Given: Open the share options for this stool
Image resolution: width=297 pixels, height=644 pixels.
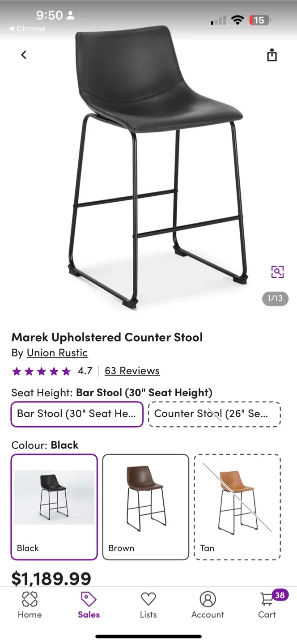Looking at the screenshot, I should [x=272, y=55].
